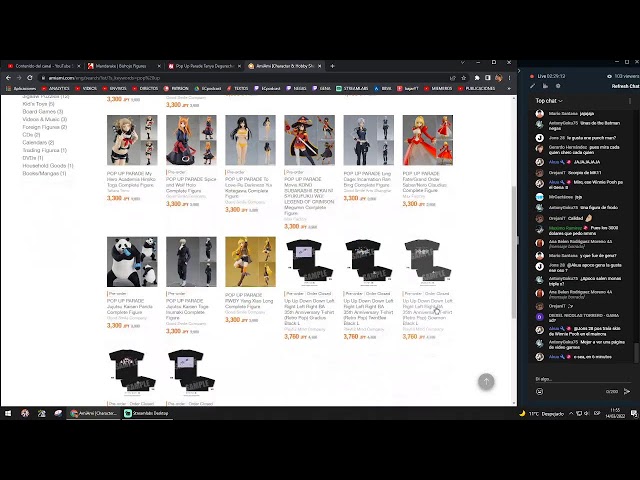Screen dimensions: 640x480
Task: Open a new browser tab
Action: 332,66
